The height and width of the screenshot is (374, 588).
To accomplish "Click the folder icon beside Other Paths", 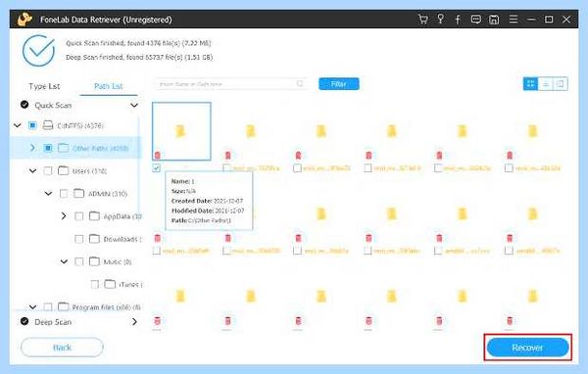I will point(64,148).
